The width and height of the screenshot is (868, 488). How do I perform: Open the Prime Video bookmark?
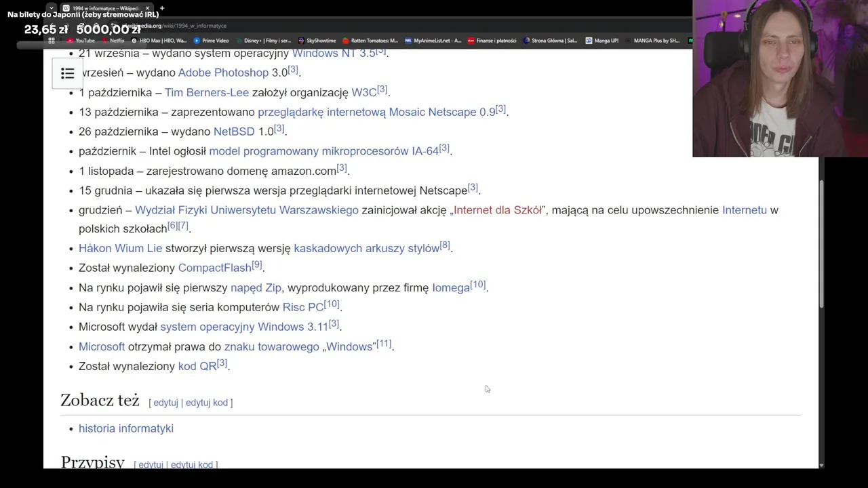coord(211,41)
